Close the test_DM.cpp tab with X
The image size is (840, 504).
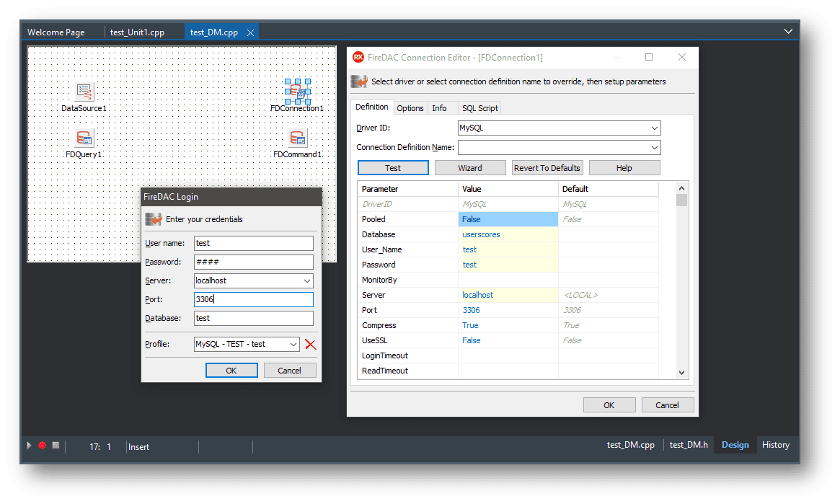pyautogui.click(x=250, y=32)
